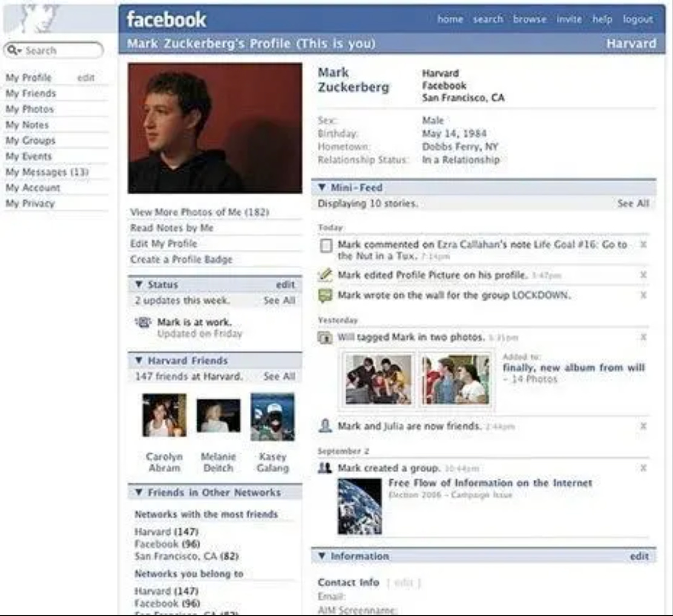Click edit in the Information section header

point(639,556)
